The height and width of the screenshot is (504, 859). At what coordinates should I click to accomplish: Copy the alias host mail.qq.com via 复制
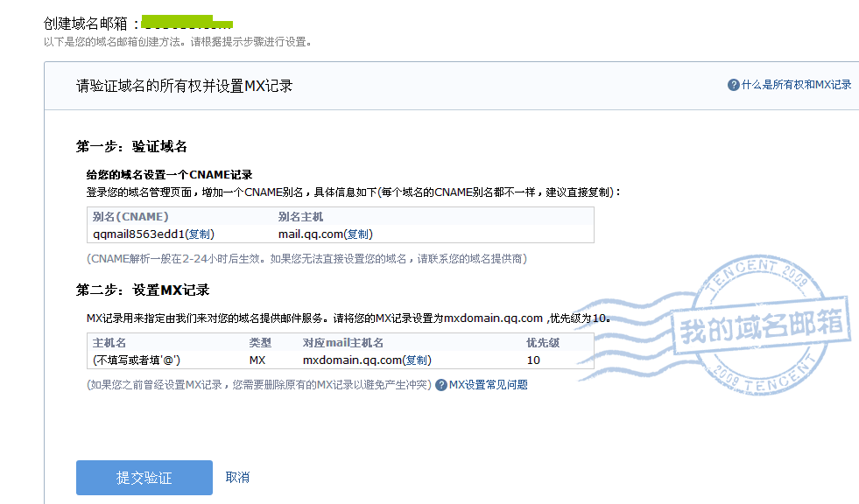[358, 234]
